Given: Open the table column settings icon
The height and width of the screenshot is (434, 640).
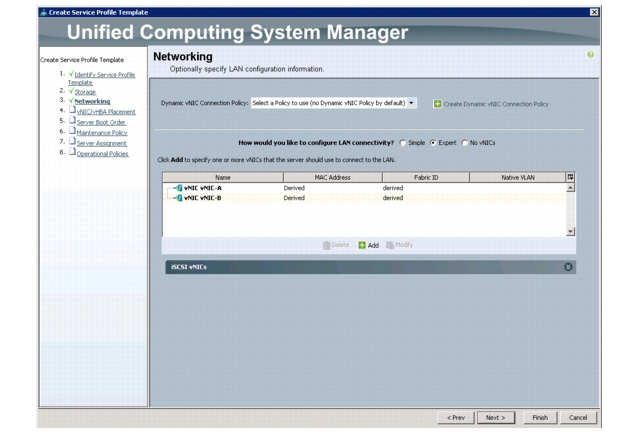Looking at the screenshot, I should pos(570,177).
